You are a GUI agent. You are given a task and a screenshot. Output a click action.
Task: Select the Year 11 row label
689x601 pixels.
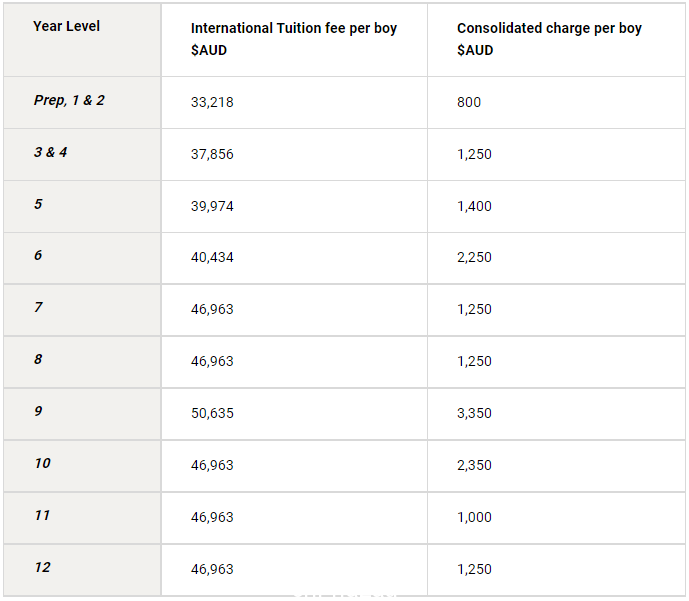point(43,515)
